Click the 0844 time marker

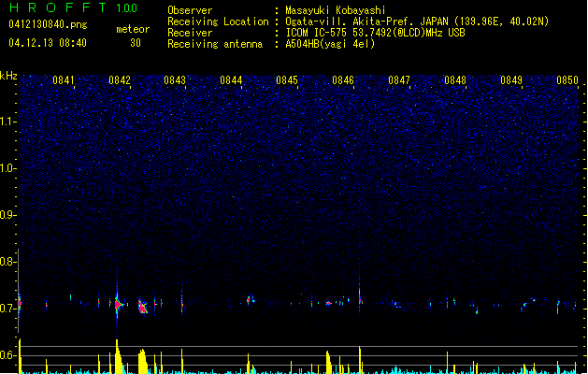pos(231,80)
